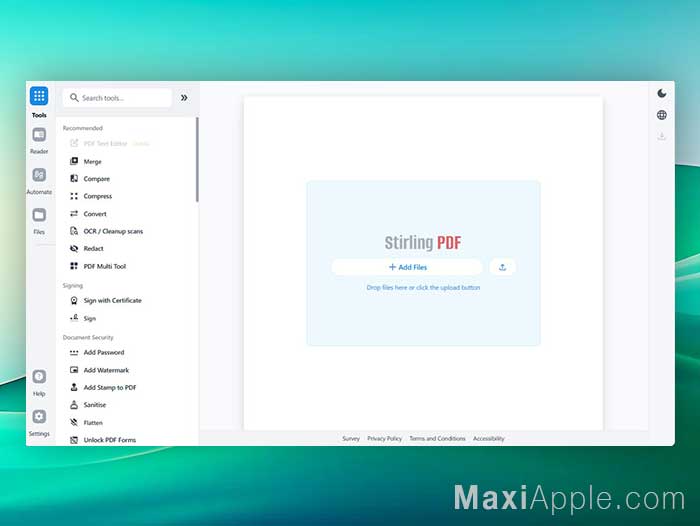Open the Survey footer link
The height and width of the screenshot is (526, 700).
351,438
